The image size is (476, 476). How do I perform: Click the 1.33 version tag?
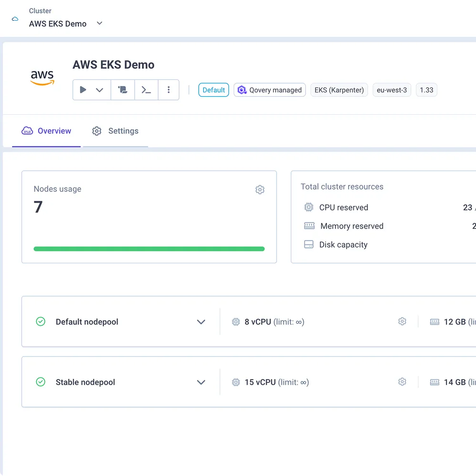click(x=426, y=90)
